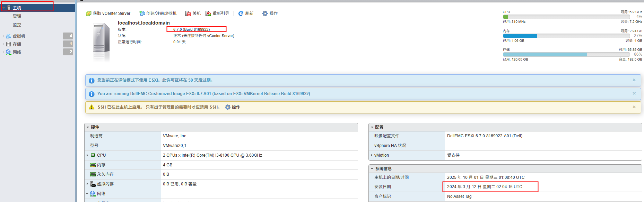Viewport: 644px width, 202px height.
Task: Click install date 2024 年 3 月 12 日 value
Action: (x=485, y=187)
